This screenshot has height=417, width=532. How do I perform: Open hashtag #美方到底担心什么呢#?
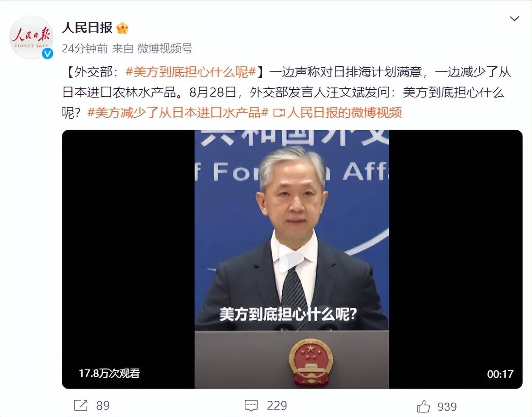tap(190, 72)
